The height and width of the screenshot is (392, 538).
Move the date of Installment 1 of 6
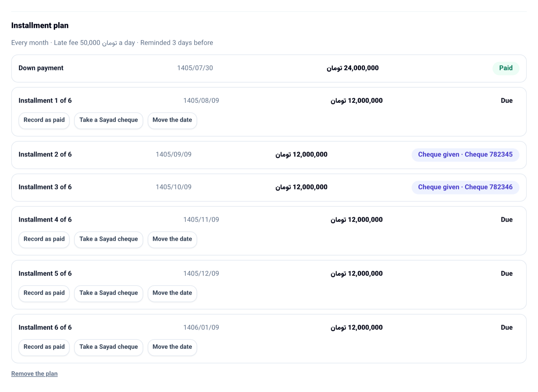click(172, 120)
